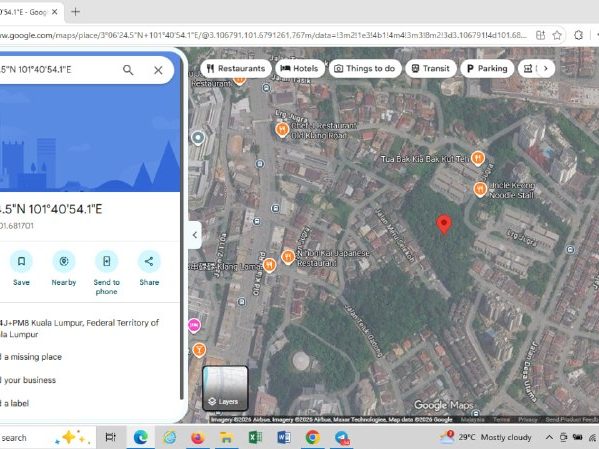Open the browser extensions icon
599x449 pixels.
(x=578, y=36)
